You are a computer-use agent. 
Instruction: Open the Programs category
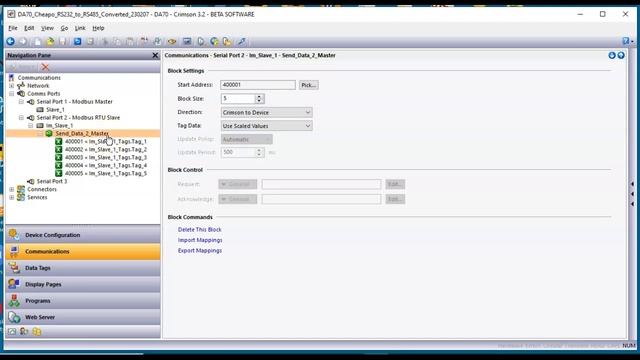(x=83, y=300)
